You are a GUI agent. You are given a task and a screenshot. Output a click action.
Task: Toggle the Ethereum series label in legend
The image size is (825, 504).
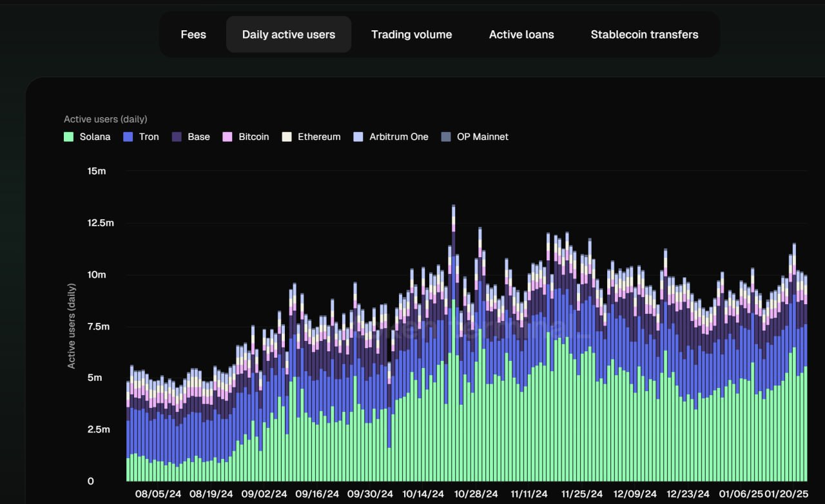pyautogui.click(x=319, y=137)
